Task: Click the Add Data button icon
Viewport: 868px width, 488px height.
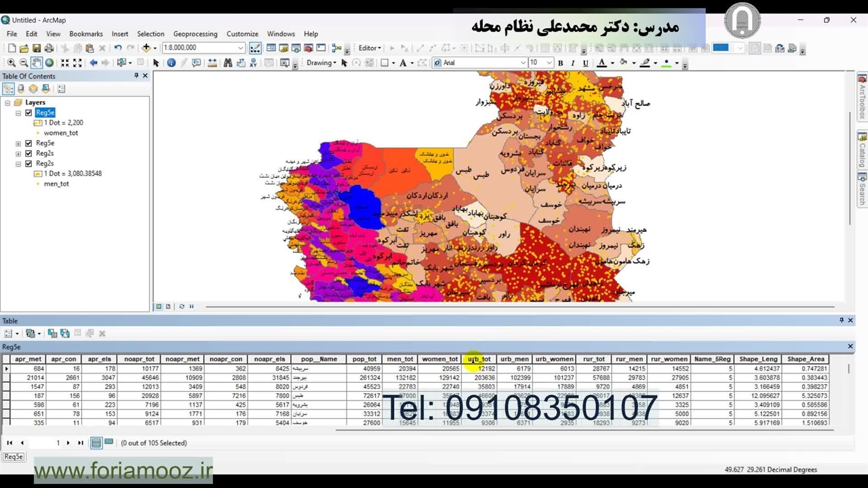Action: (146, 48)
